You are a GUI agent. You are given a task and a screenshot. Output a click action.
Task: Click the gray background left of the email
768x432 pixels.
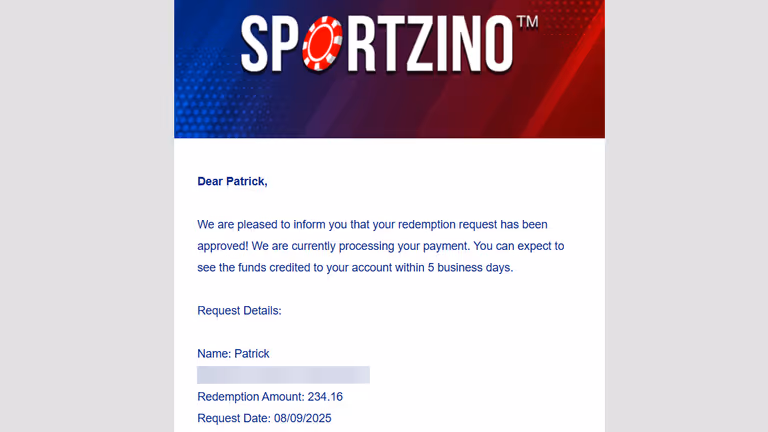87,216
